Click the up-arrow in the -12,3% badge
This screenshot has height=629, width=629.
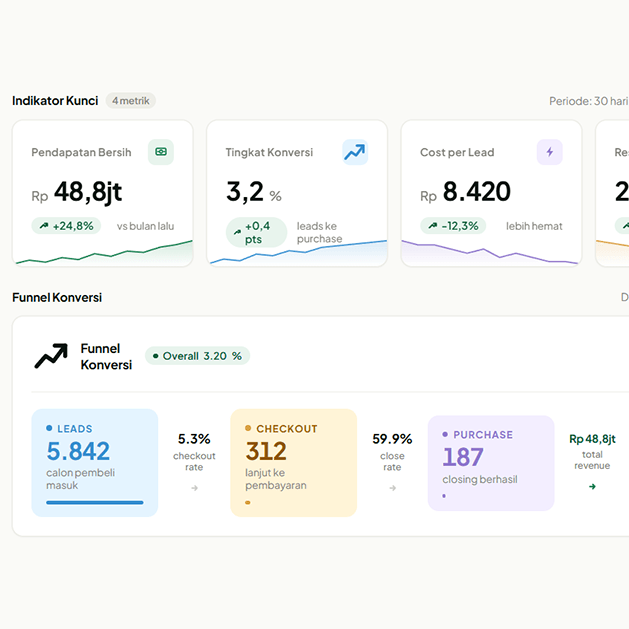point(432,226)
